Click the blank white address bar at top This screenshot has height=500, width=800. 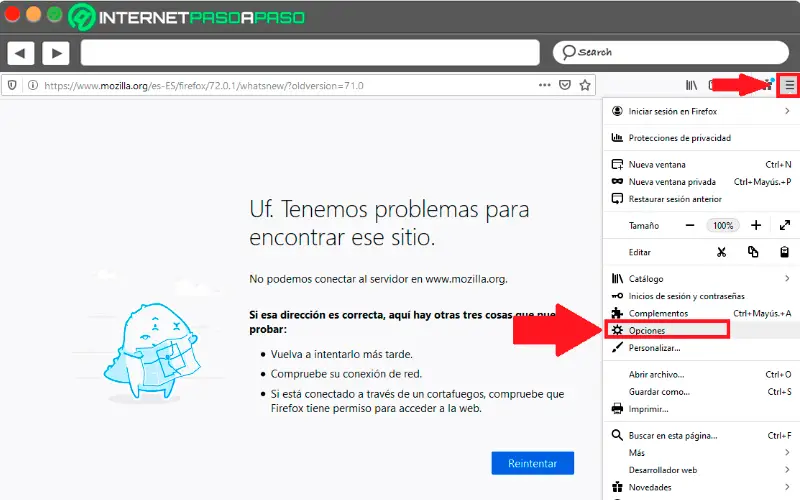click(310, 53)
